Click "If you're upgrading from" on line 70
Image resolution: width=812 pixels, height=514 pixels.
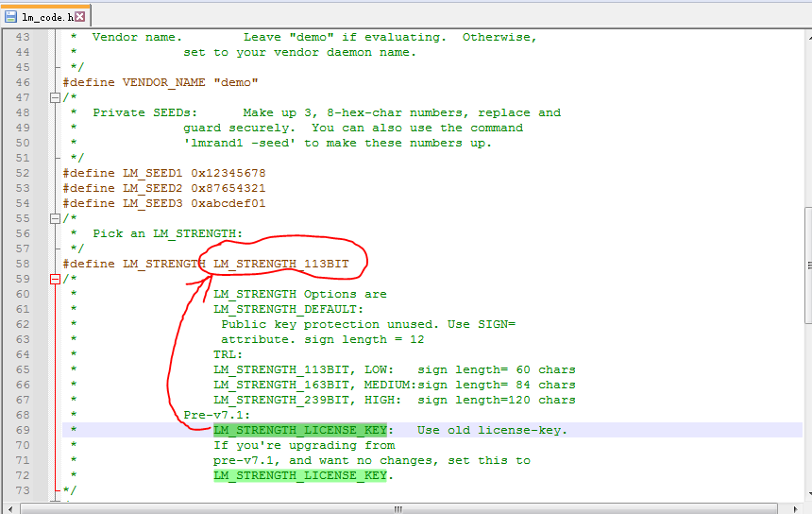[304, 445]
